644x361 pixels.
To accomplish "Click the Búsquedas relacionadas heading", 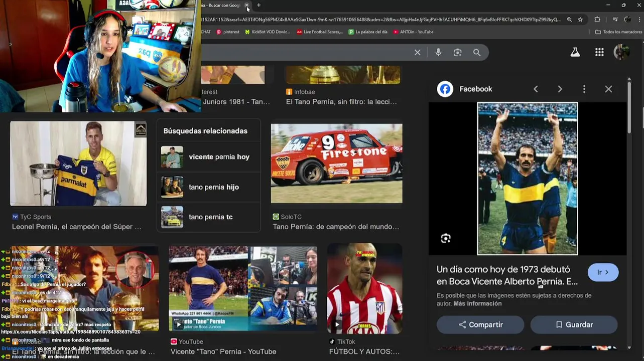I will point(205,131).
